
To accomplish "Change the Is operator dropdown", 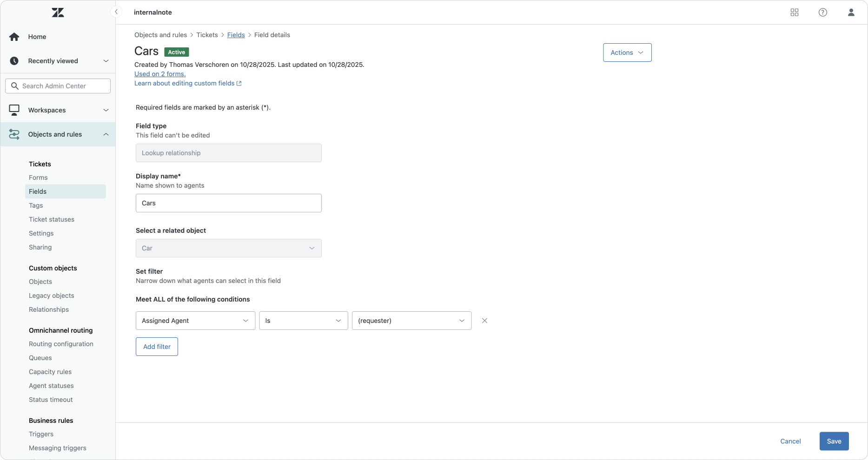I will coord(303,321).
